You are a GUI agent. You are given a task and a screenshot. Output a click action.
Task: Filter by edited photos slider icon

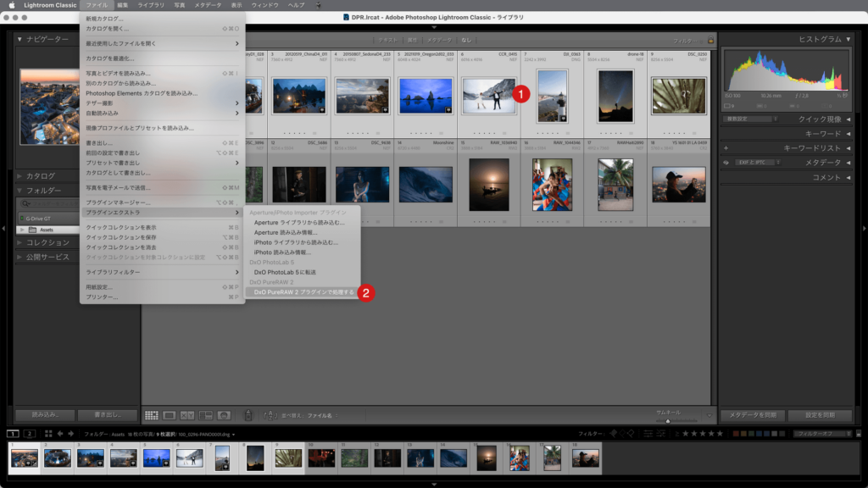(x=648, y=434)
